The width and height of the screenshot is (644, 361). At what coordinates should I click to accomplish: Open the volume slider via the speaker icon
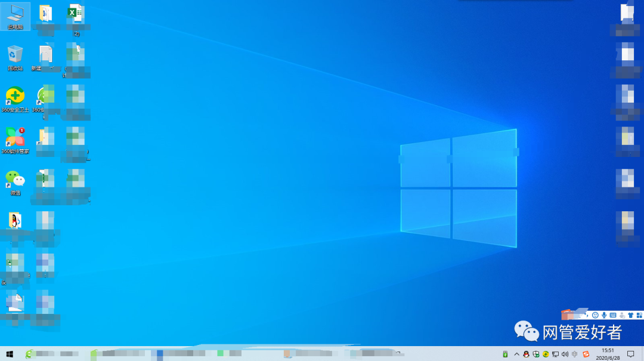(x=565, y=354)
